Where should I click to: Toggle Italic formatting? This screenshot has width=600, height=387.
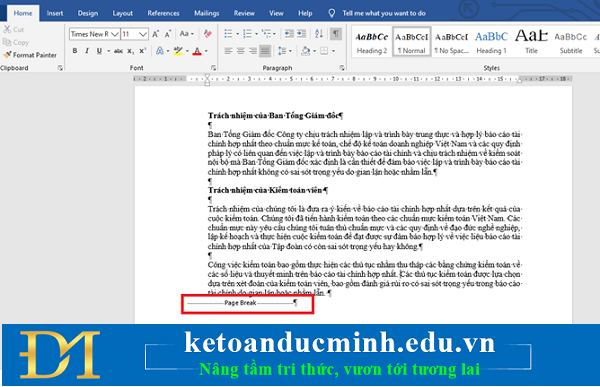coord(87,51)
